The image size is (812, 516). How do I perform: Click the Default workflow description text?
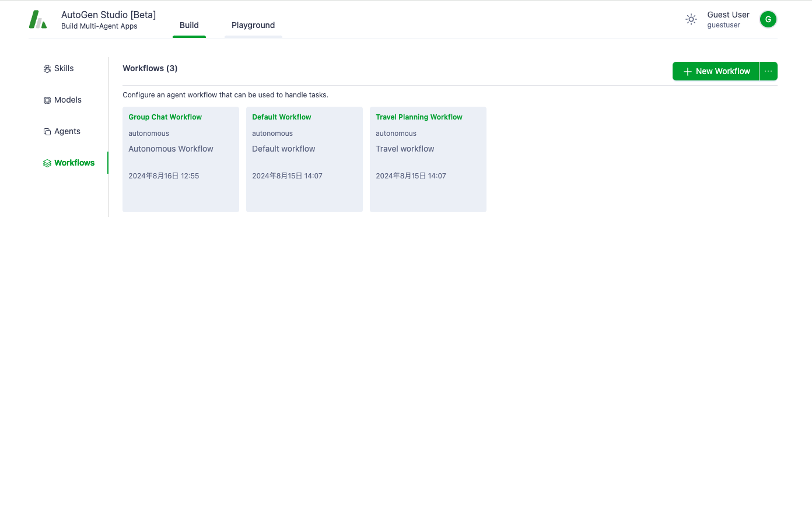pyautogui.click(x=283, y=149)
